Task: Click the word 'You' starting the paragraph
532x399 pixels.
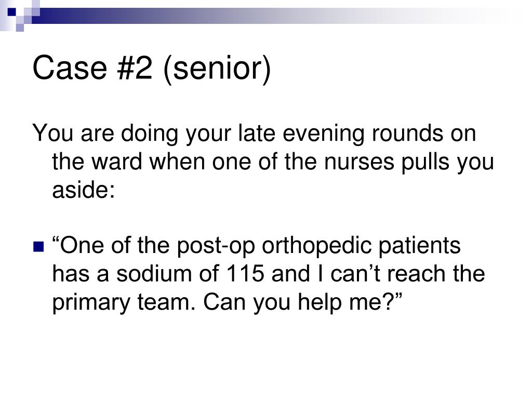Action: (52, 132)
